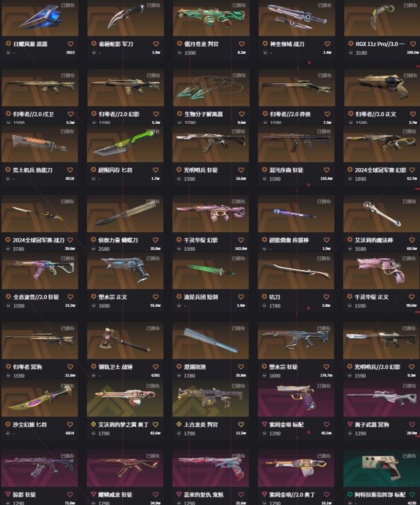The image size is (420, 505).
Task: Open dropdown chevron under 塑水宗 正义
Action: [x=94, y=306]
